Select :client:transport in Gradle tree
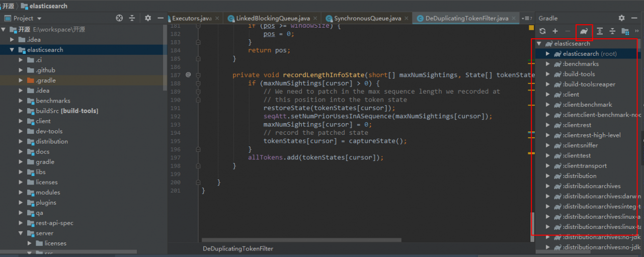 point(585,165)
